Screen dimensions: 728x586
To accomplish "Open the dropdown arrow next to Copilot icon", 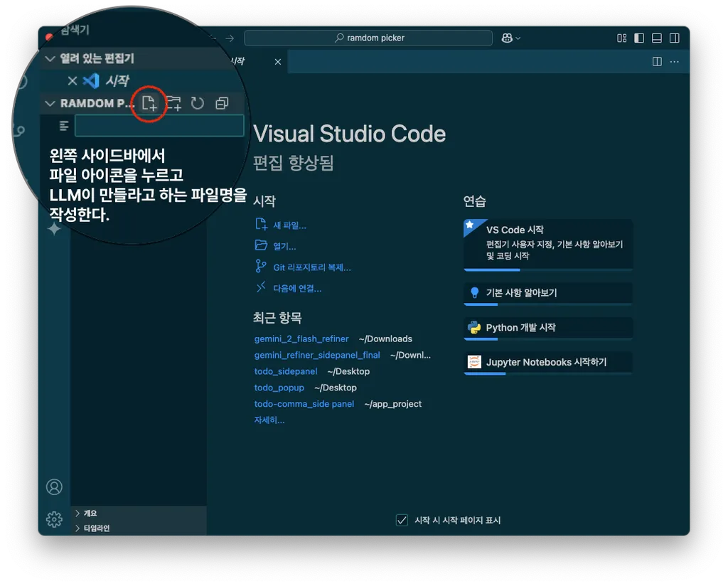I will point(518,38).
